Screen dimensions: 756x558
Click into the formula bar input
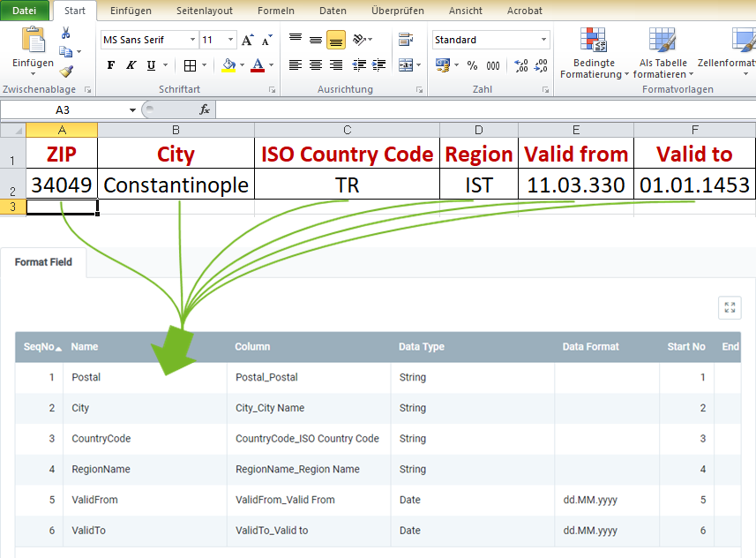click(x=485, y=110)
